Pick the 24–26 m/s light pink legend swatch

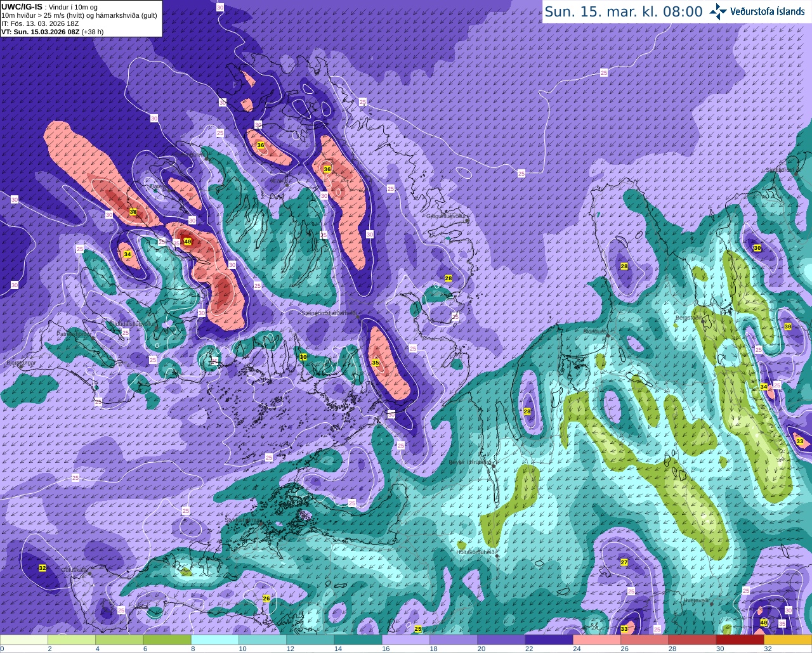597,640
